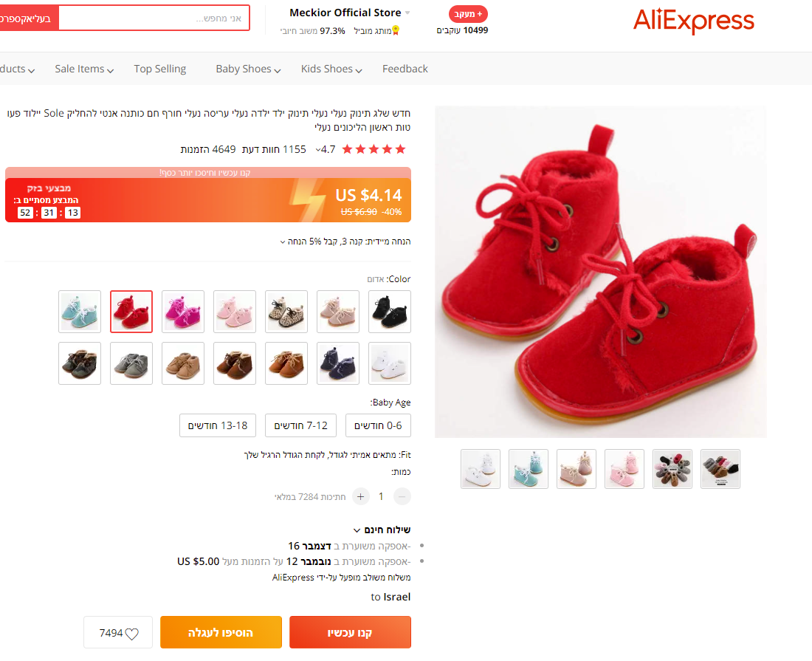Select 0-6 months baby age option
The width and height of the screenshot is (812, 661).
[x=378, y=425]
